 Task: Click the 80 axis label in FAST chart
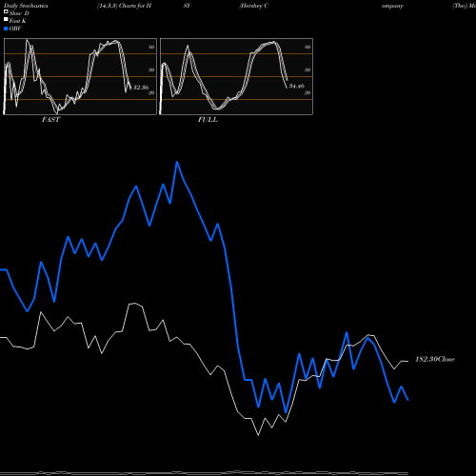[151, 47]
